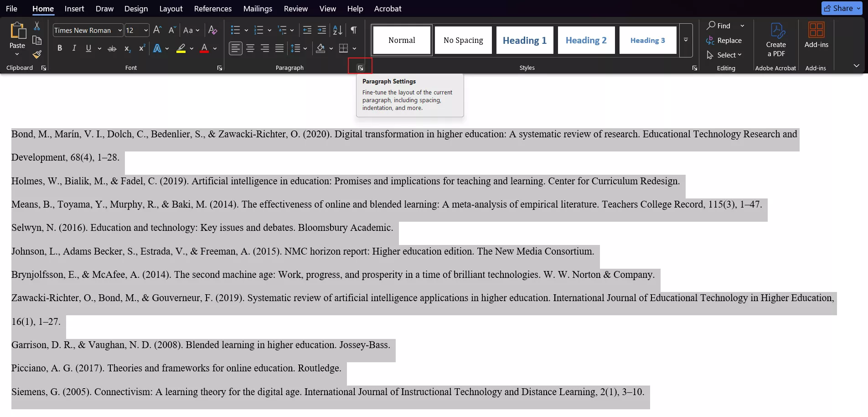Viewport: 868px width, 417px height.
Task: Click the Paste clipboard icon
Action: click(17, 31)
